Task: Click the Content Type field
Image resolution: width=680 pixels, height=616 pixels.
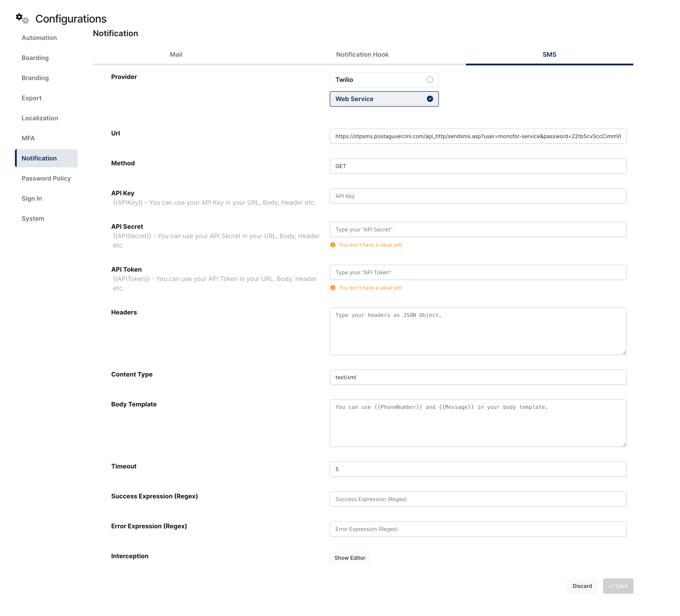Action: coord(478,377)
